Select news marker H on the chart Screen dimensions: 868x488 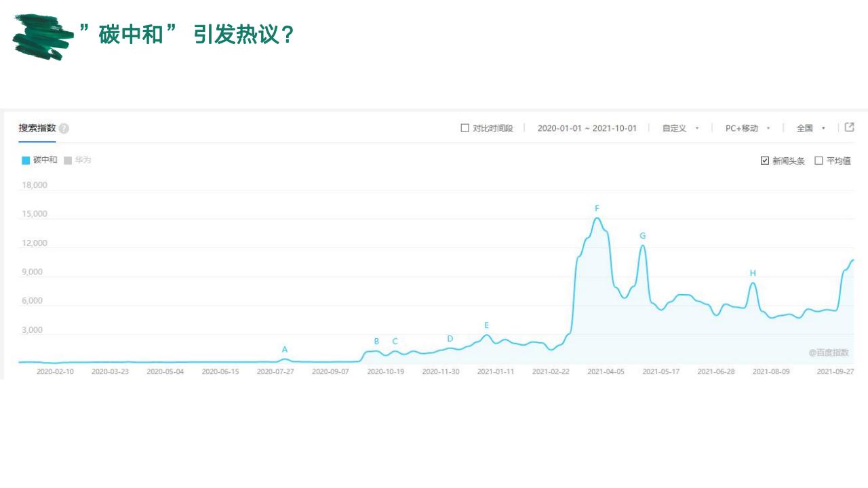click(x=753, y=273)
